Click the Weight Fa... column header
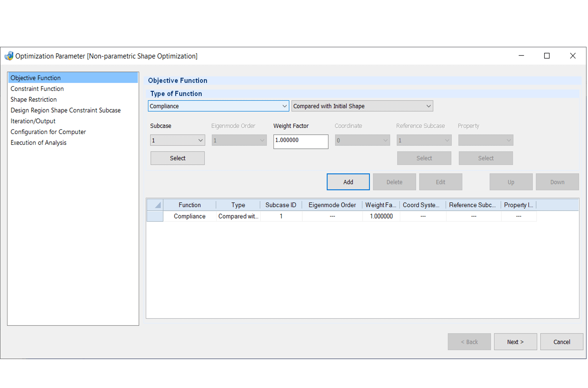The height and width of the screenshot is (388, 588). [x=381, y=205]
